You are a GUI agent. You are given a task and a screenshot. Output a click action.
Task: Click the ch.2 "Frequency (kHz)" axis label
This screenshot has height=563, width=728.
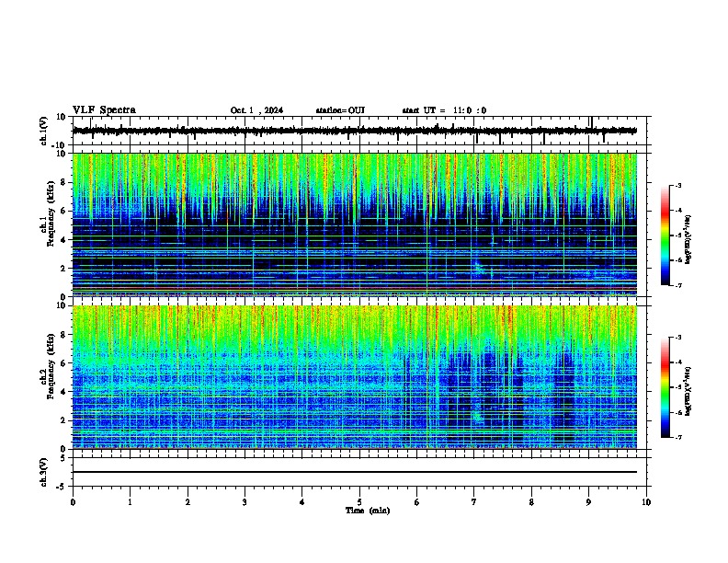click(51, 366)
